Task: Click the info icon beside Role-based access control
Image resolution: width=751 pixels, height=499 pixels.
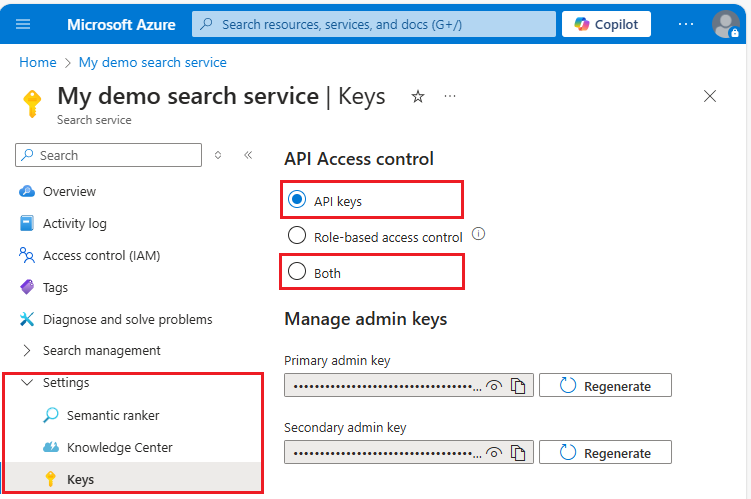Action: [478, 235]
